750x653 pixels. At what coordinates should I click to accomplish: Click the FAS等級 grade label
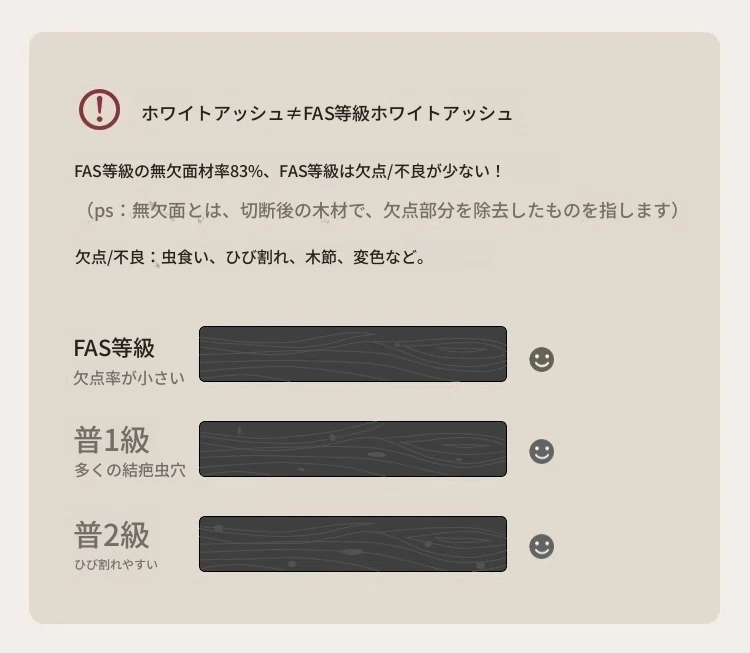coord(114,348)
